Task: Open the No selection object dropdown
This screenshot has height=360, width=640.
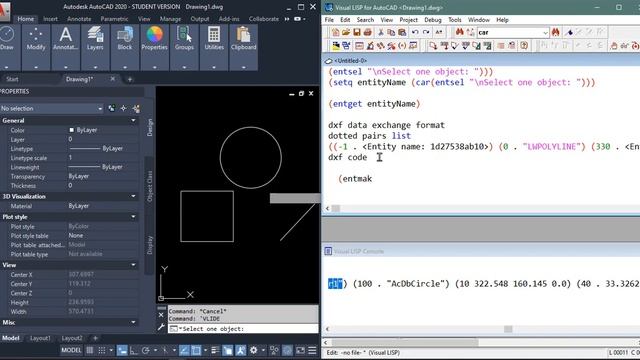Action: [51, 109]
